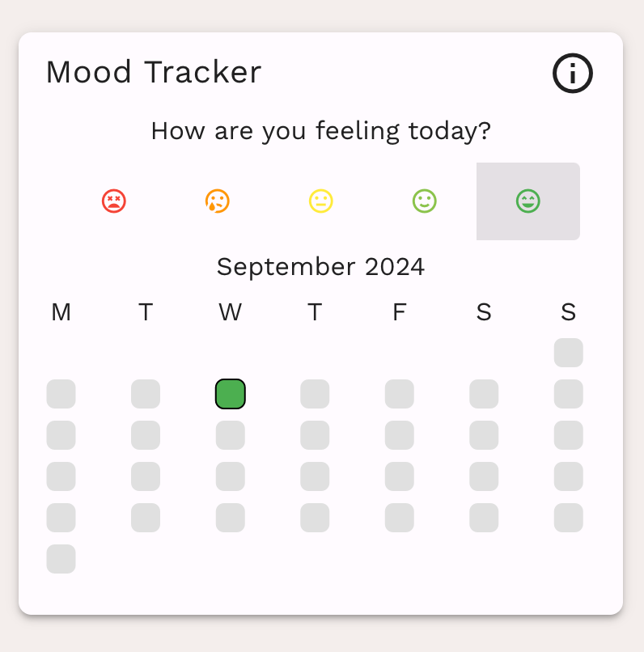Select Wednesday cell directly below green day

tap(231, 435)
